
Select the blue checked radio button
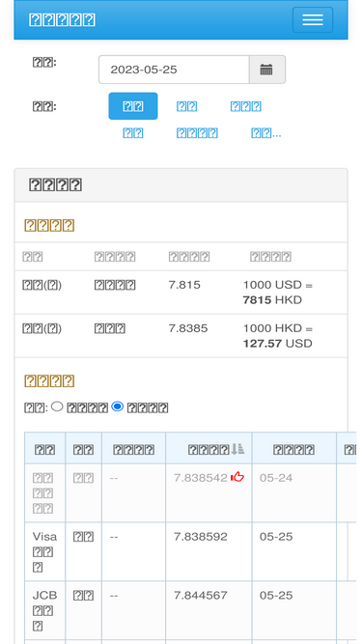[x=118, y=406]
